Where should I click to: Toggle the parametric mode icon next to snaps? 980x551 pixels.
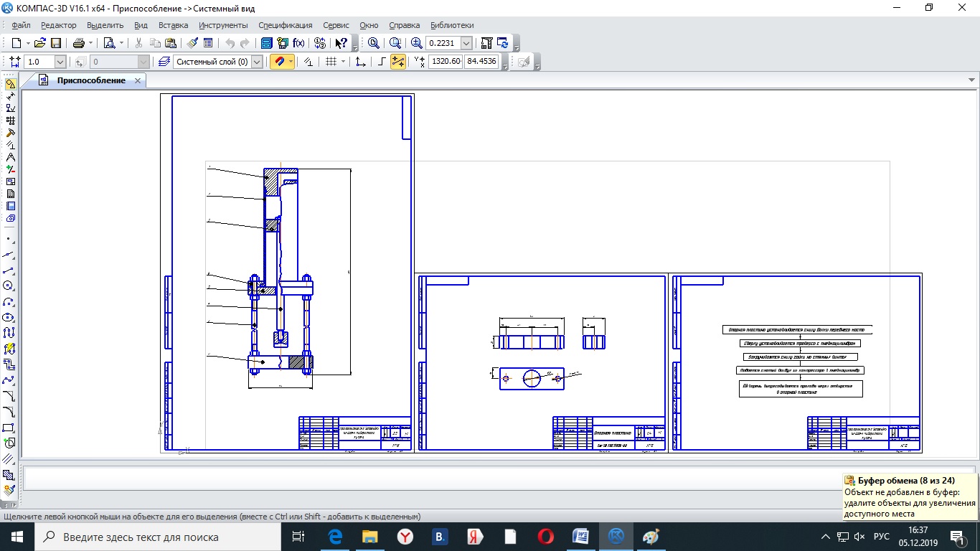(308, 62)
